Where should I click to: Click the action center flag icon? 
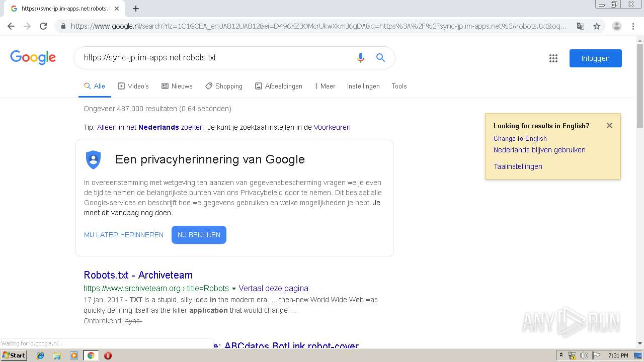point(596,355)
